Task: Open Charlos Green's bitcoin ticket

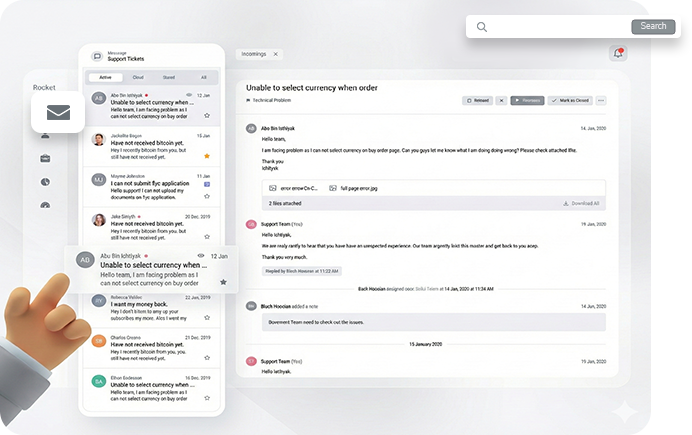Action: [x=150, y=344]
